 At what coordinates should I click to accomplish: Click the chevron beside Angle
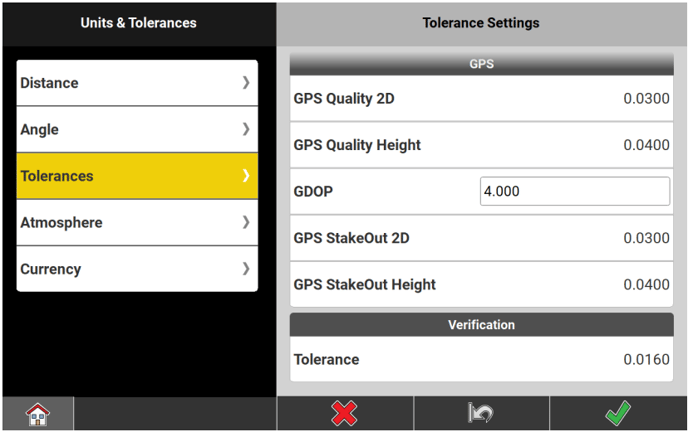pos(246,129)
